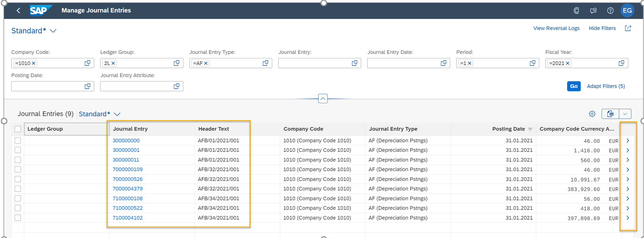Remove the =1 Period token
The image size is (644, 238).
(x=470, y=63)
